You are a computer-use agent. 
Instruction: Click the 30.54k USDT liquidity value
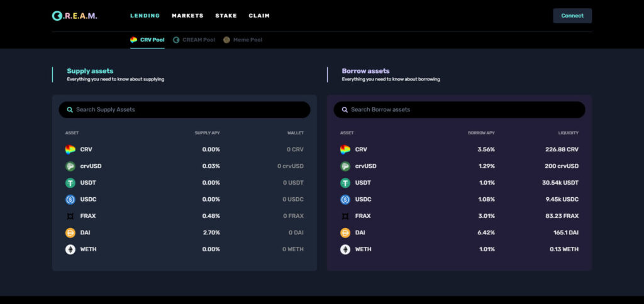click(560, 183)
